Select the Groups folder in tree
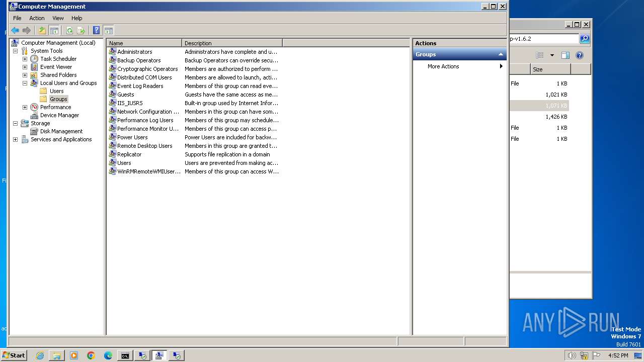The width and height of the screenshot is (644, 362). coord(58,99)
